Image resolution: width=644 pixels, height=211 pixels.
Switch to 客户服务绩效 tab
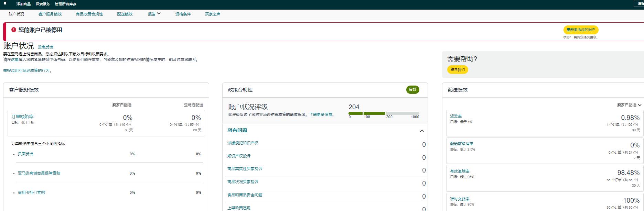pyautogui.click(x=50, y=14)
